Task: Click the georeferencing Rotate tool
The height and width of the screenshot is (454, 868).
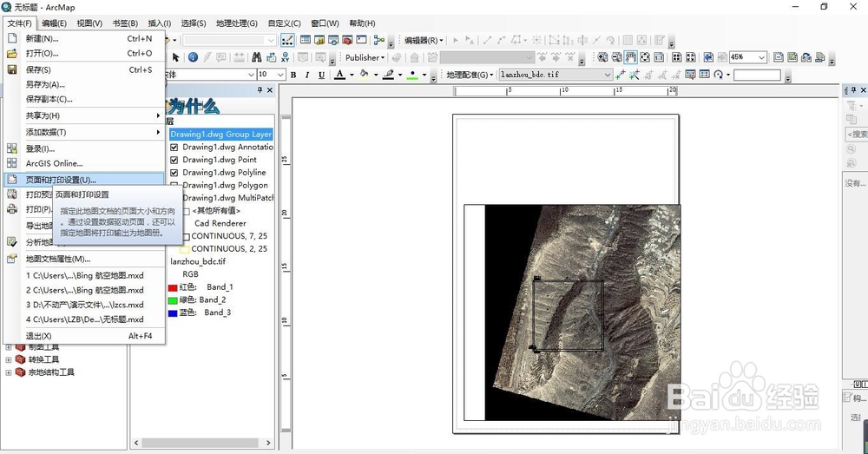Action: tap(719, 74)
